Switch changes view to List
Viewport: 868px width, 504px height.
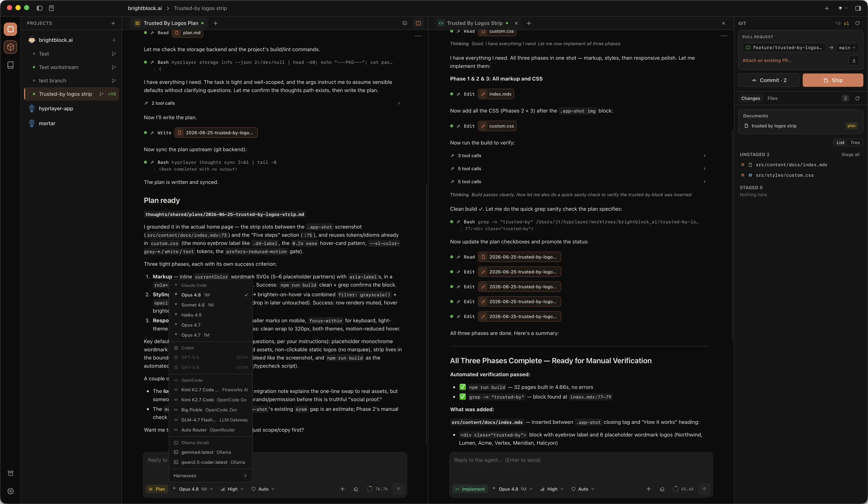coord(840,143)
